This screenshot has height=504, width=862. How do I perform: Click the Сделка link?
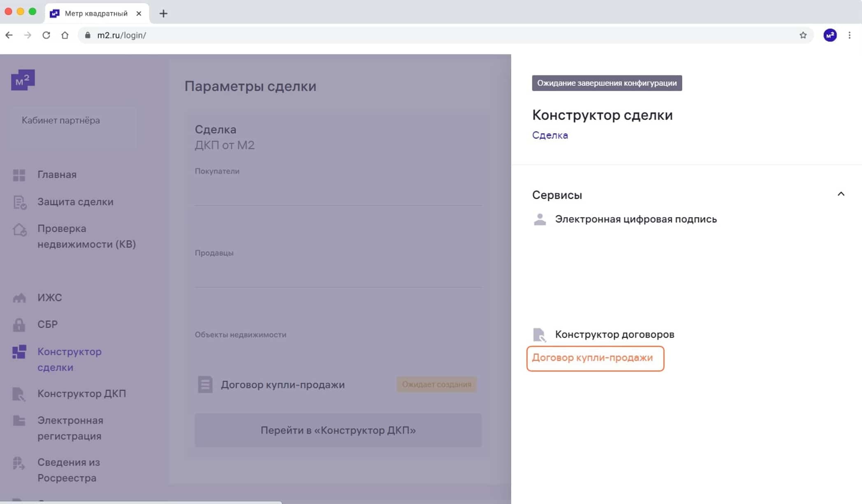tap(550, 135)
